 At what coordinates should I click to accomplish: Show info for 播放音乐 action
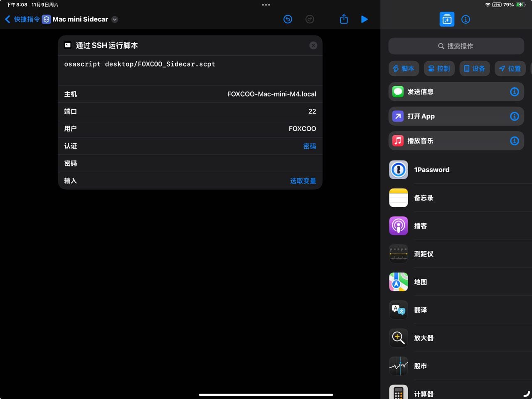[x=515, y=141]
